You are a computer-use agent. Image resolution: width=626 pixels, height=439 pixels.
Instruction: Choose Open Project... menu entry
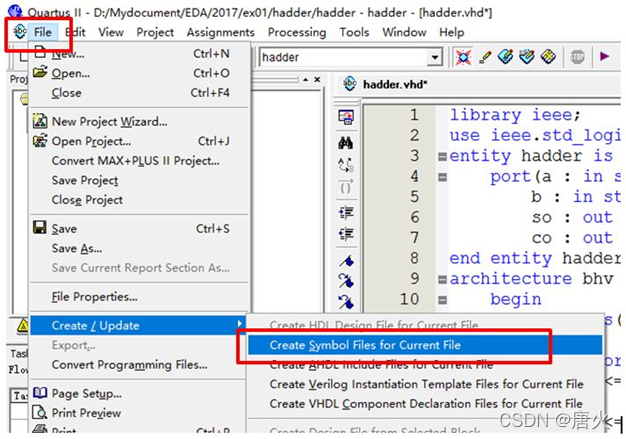coord(140,141)
